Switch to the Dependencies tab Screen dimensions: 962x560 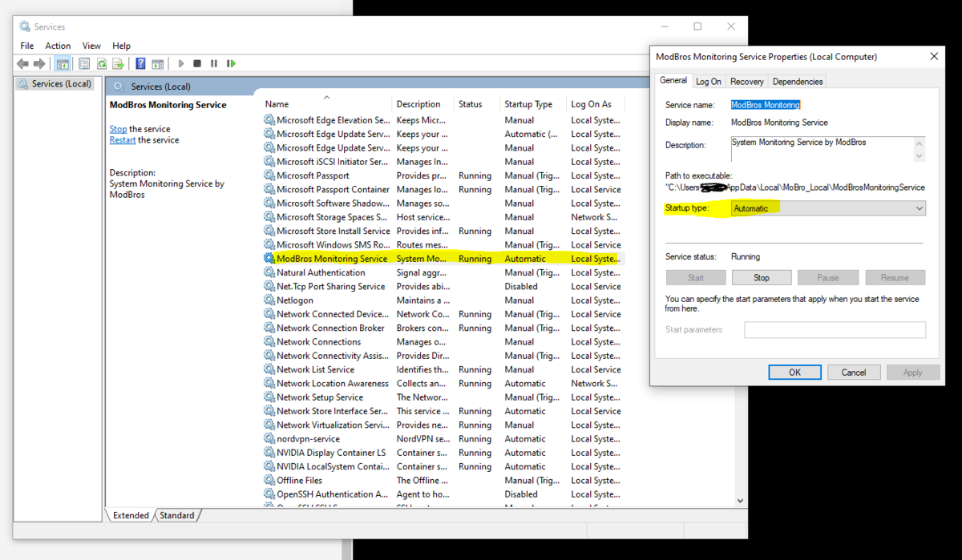tap(798, 82)
